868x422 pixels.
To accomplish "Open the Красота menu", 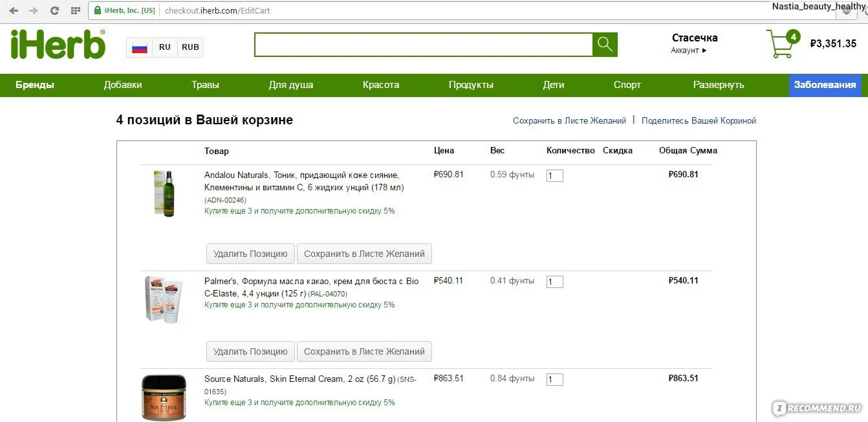I will click(x=381, y=85).
